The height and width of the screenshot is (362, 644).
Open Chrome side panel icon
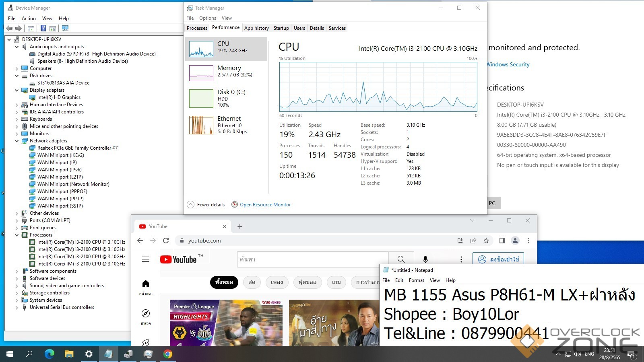point(502,241)
